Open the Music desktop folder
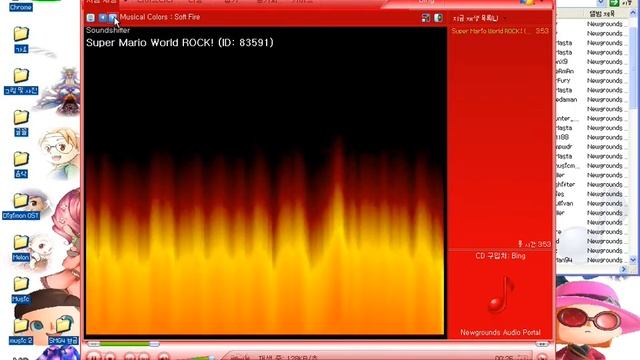Screen dimensions: 640x360 pos(21,290)
